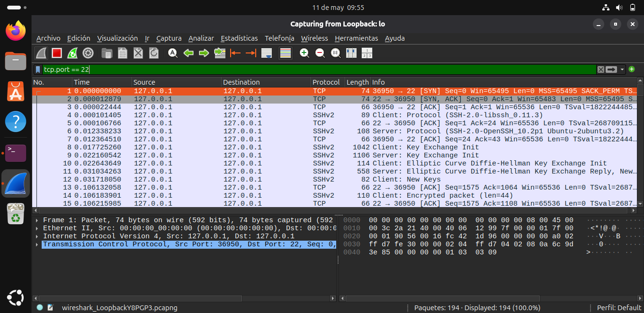The width and height of the screenshot is (644, 313).
Task: Sort by the Destination column header
Action: (266, 82)
